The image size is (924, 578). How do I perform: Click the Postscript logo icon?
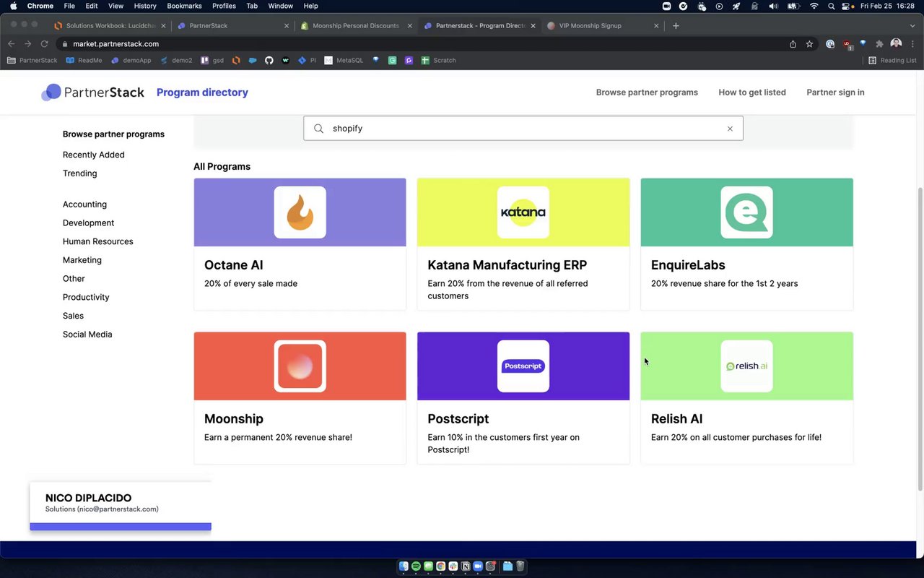click(x=523, y=366)
